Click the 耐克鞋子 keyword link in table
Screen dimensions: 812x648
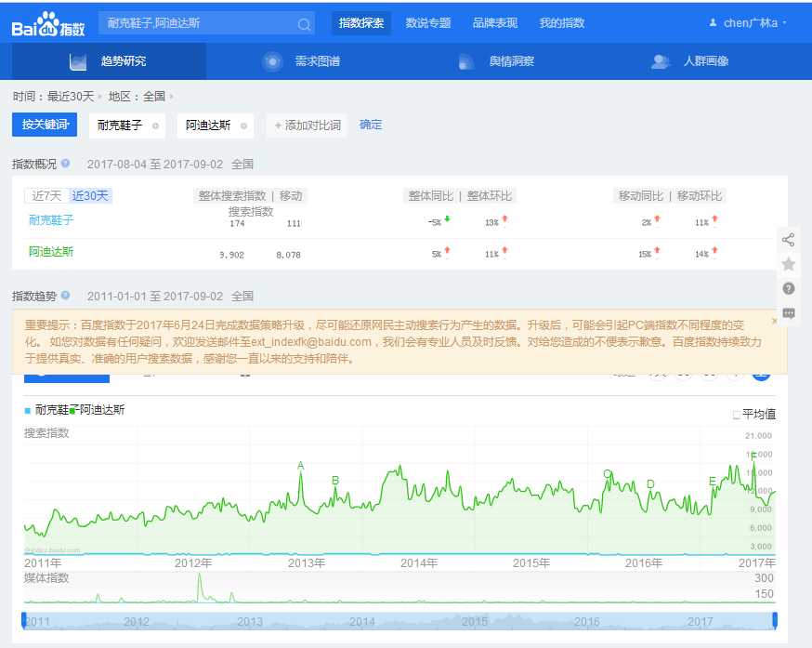51,220
